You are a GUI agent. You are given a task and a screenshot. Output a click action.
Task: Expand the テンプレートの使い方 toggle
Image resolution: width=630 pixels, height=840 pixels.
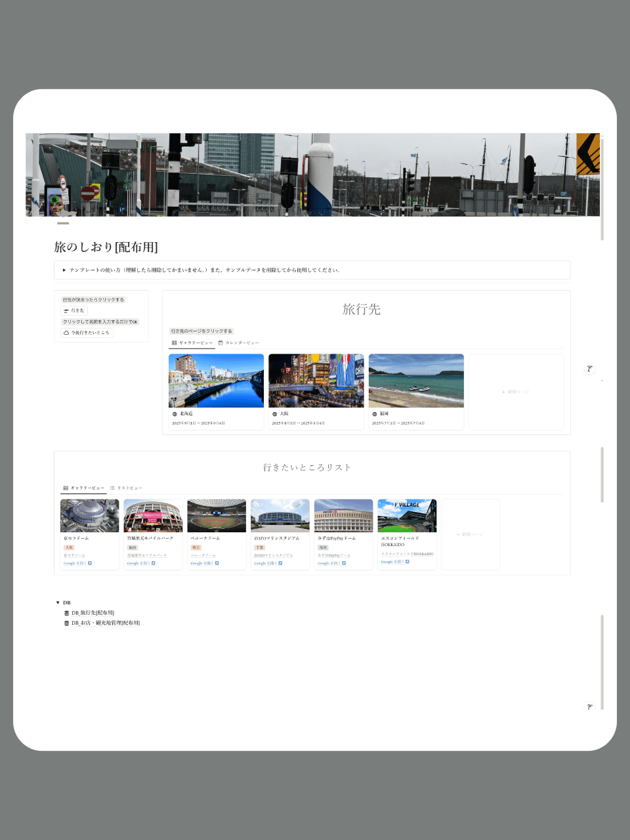coord(64,270)
